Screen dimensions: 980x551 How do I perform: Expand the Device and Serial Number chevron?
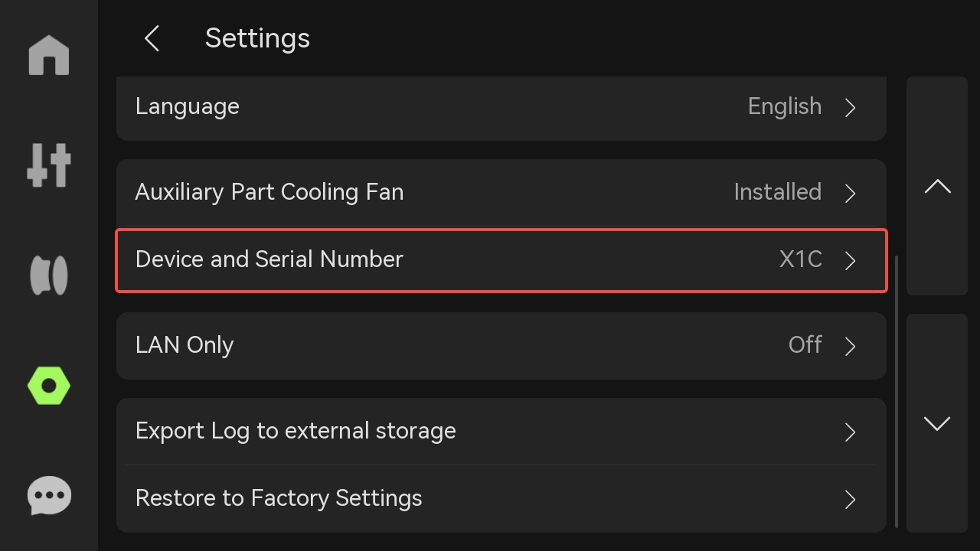(x=850, y=260)
